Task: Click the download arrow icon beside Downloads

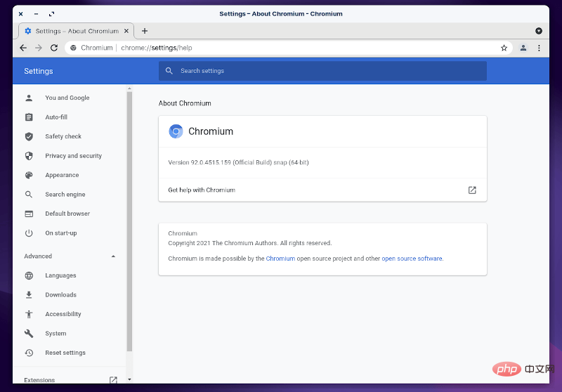Action: 29,295
